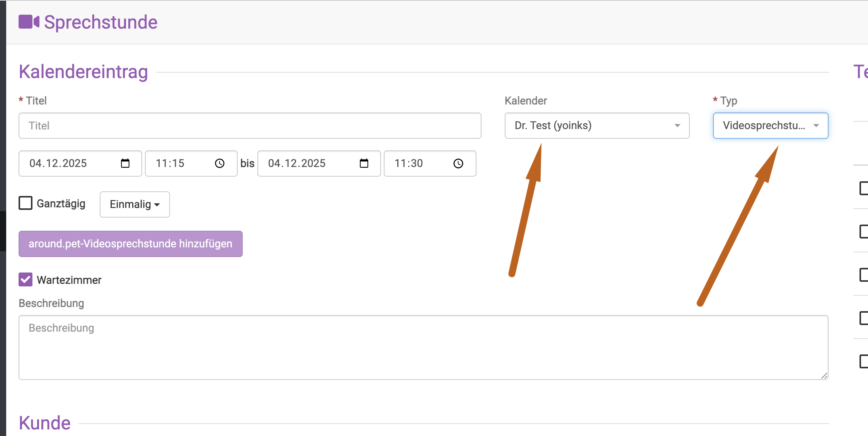Open the start date calendar picker icon
The width and height of the screenshot is (868, 436).
[125, 163]
